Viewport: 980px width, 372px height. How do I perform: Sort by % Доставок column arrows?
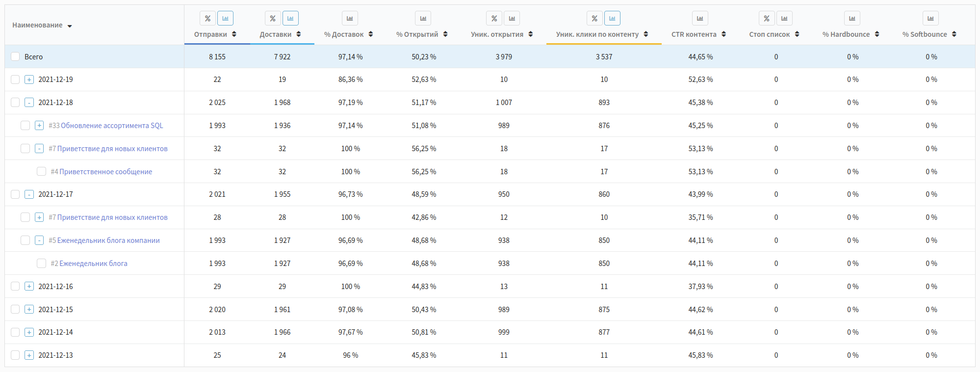click(370, 34)
